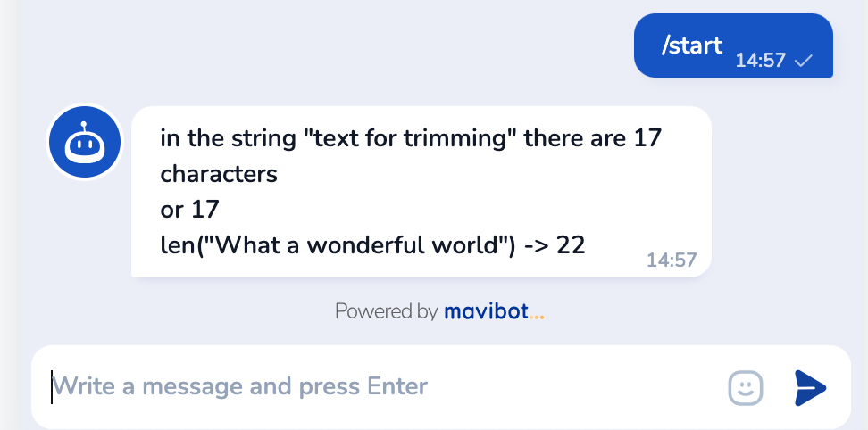Click the send message arrow icon

810,387
